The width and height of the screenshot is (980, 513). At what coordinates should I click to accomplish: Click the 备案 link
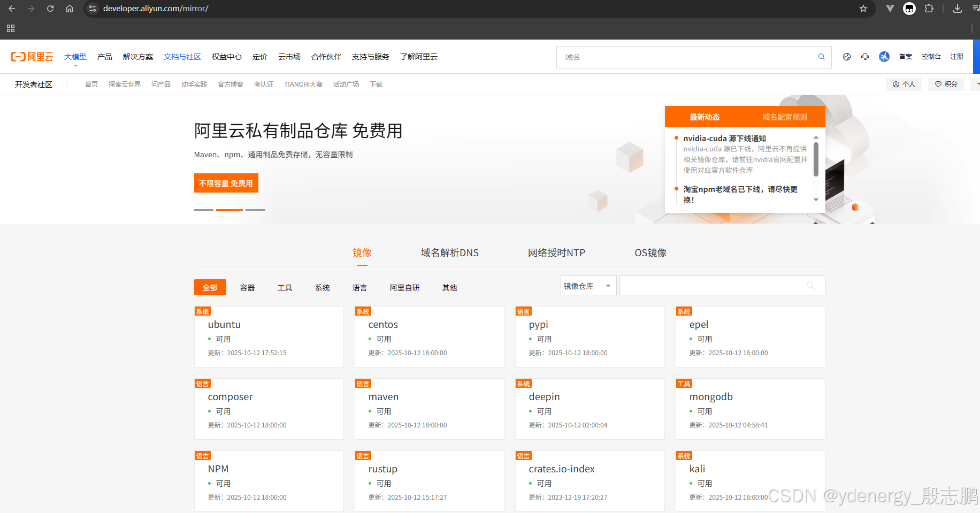pos(906,57)
